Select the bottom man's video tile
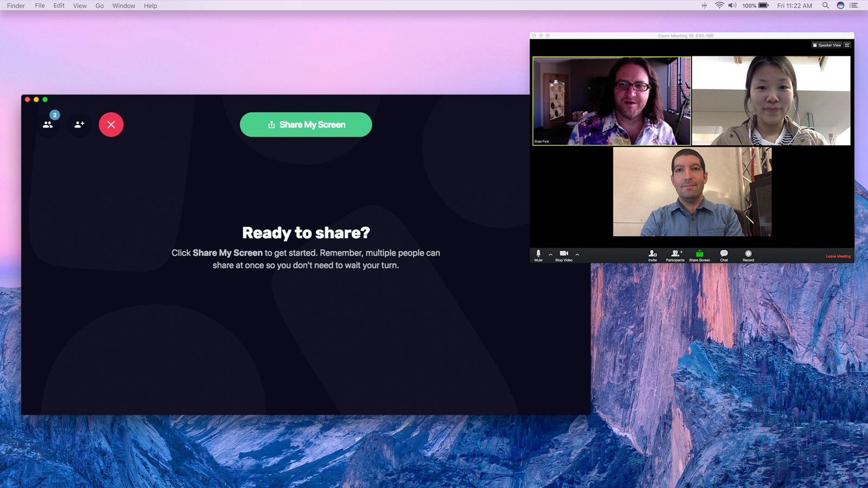868x488 pixels. tap(692, 191)
